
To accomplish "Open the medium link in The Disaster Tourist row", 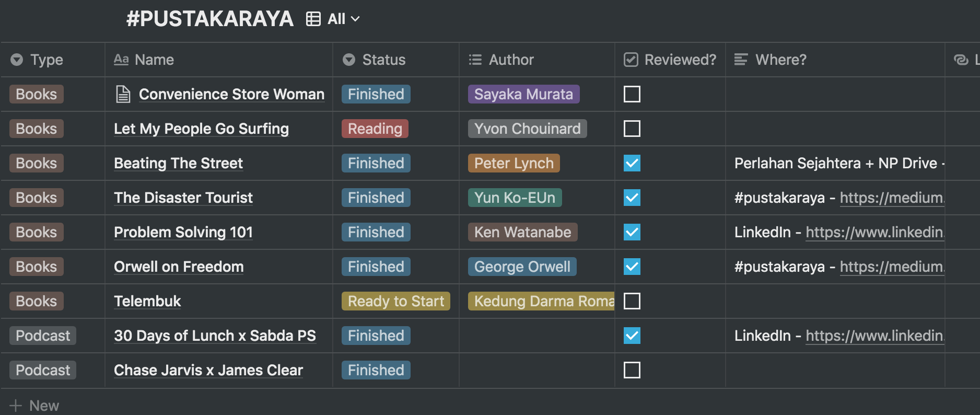I will [892, 198].
